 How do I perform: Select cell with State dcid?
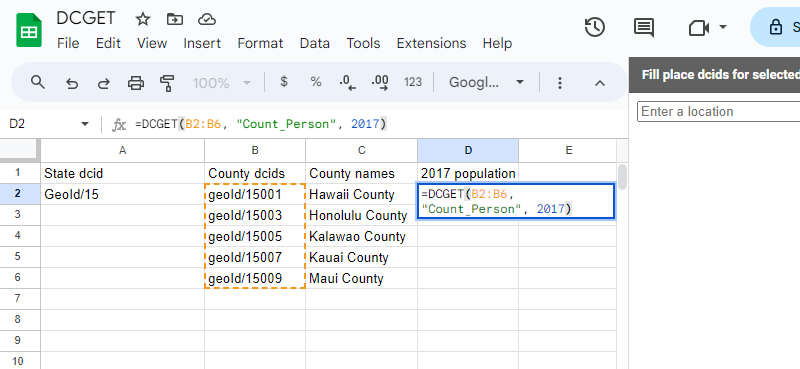122,173
